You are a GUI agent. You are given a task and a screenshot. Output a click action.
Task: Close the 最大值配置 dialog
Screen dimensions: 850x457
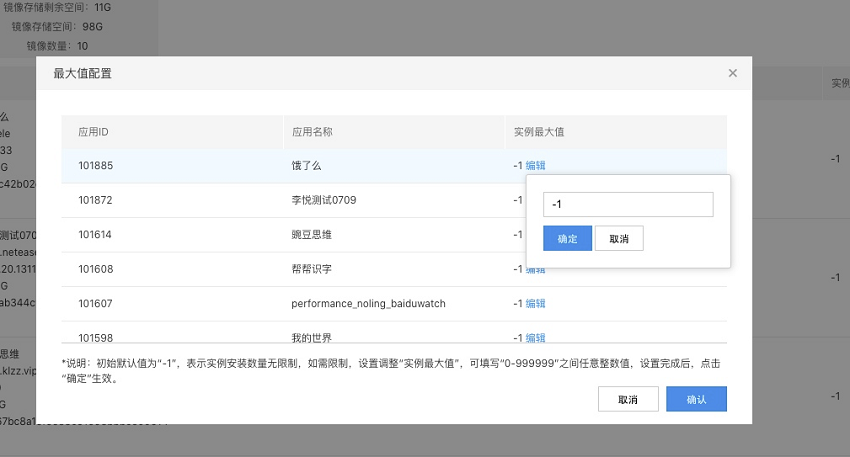[x=732, y=73]
